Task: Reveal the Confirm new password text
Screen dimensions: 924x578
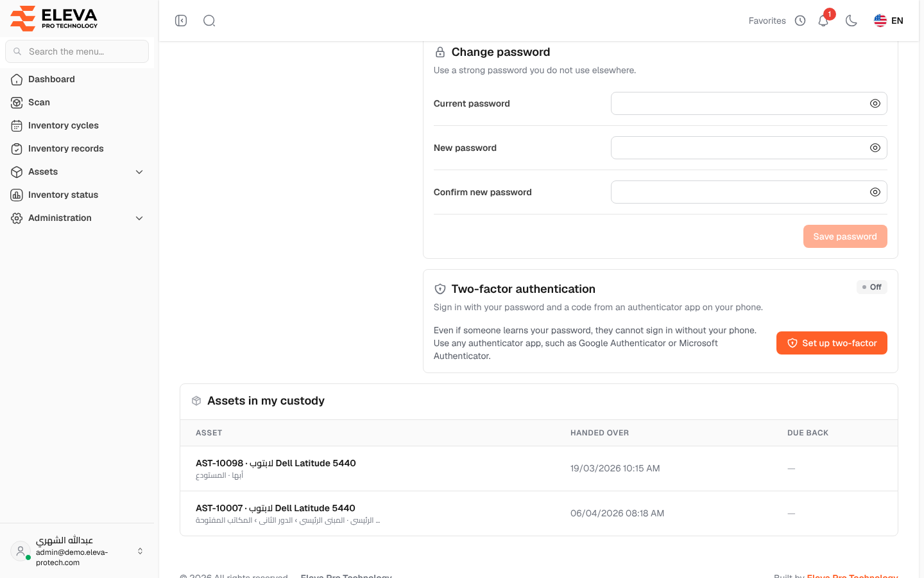Action: pyautogui.click(x=875, y=192)
